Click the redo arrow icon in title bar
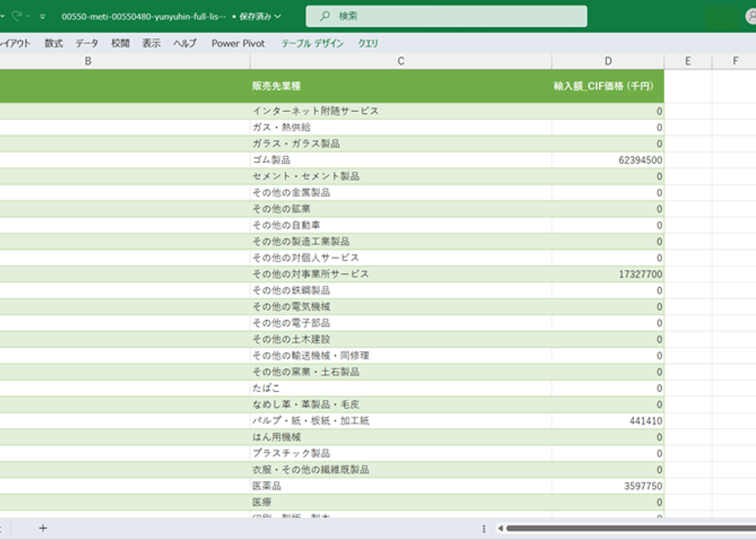Screen dimensions: 756x540 17,16
